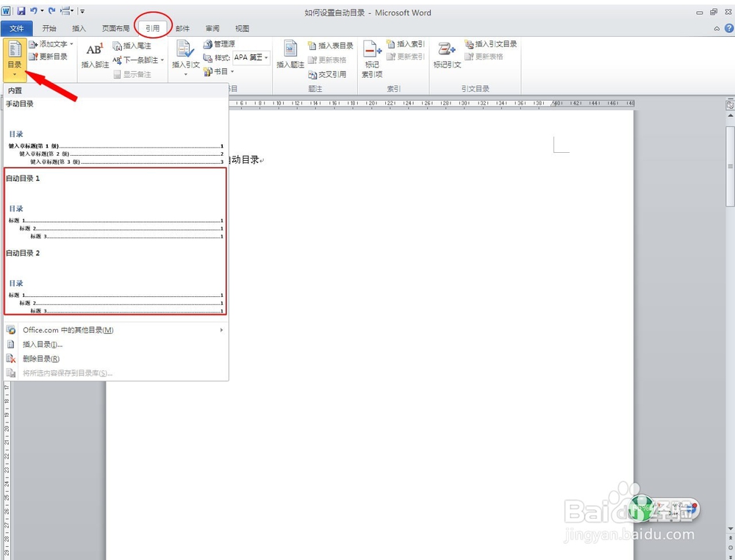This screenshot has height=560, width=735.
Task: Expand the 添加文字 add text dropdown
Action: (x=71, y=44)
